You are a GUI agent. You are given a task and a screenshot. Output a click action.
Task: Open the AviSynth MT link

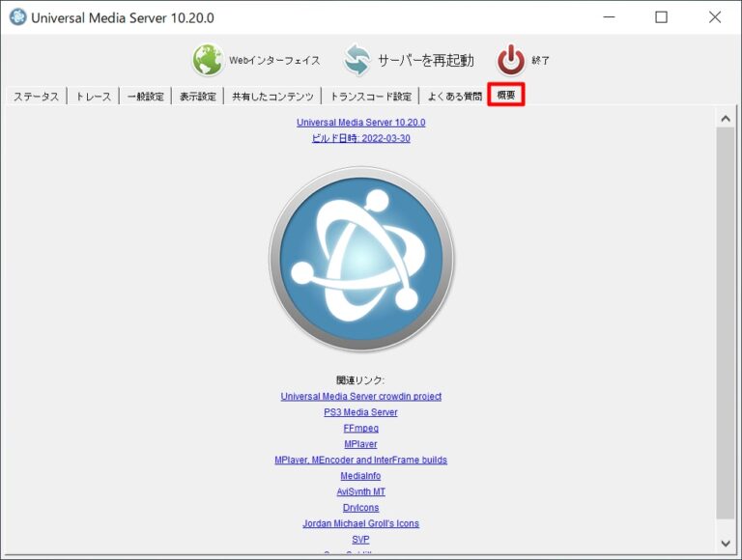pos(361,491)
